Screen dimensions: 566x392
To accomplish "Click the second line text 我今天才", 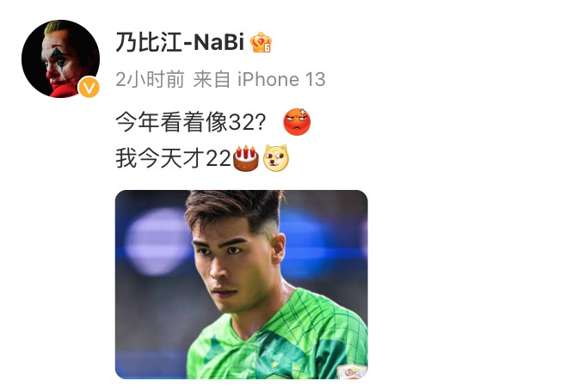I will click(x=160, y=158).
